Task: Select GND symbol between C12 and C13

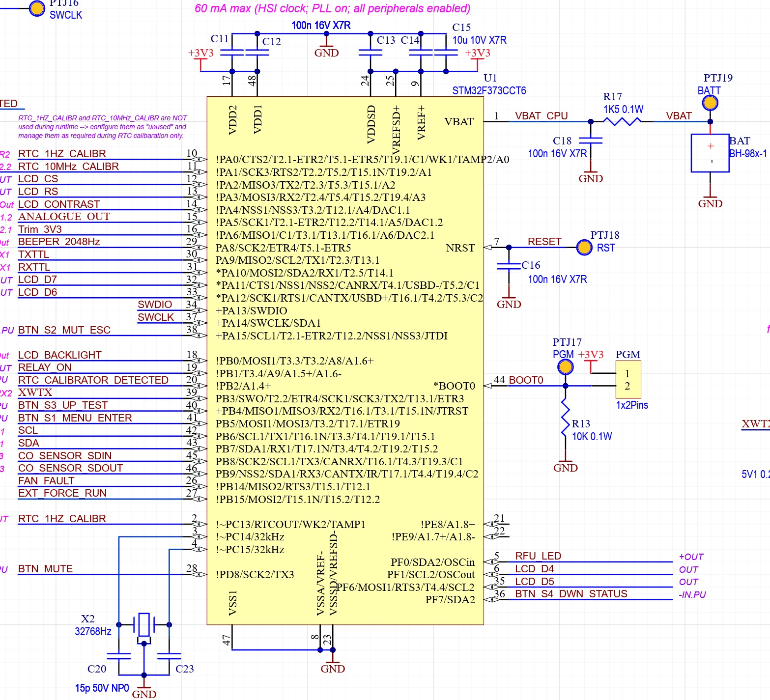Action: (x=327, y=48)
